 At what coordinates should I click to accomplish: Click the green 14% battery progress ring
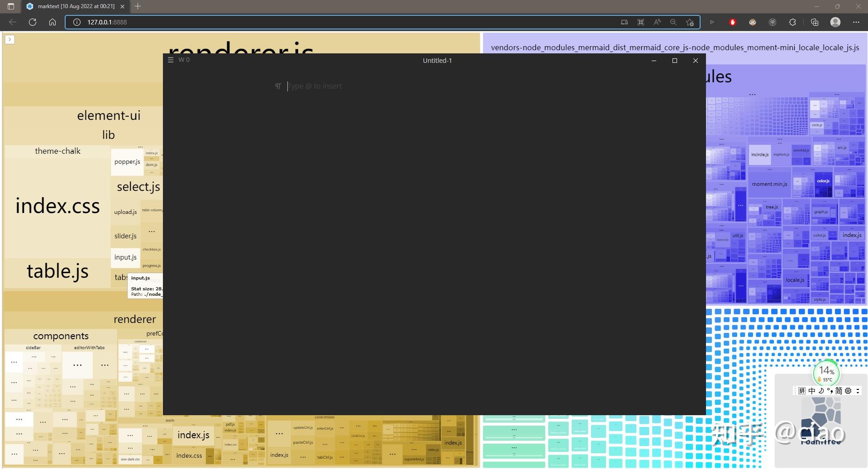click(x=827, y=373)
